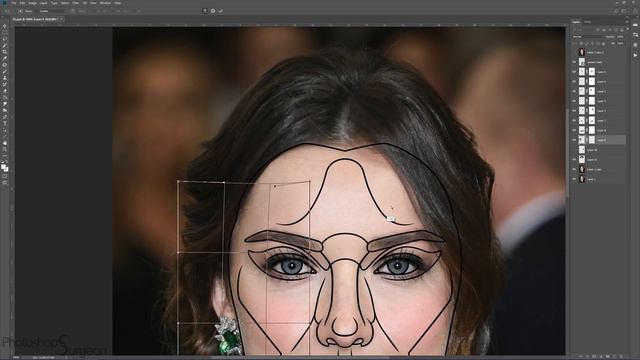Filter layers for pixel layers icon

point(598,30)
